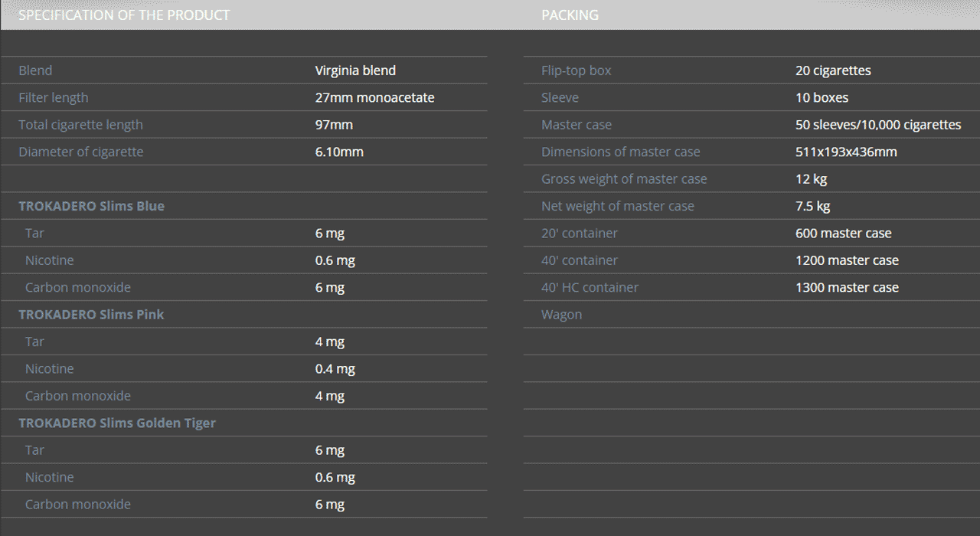Select the 'Filter length' label
Screen dimensions: 980x536
(54, 98)
